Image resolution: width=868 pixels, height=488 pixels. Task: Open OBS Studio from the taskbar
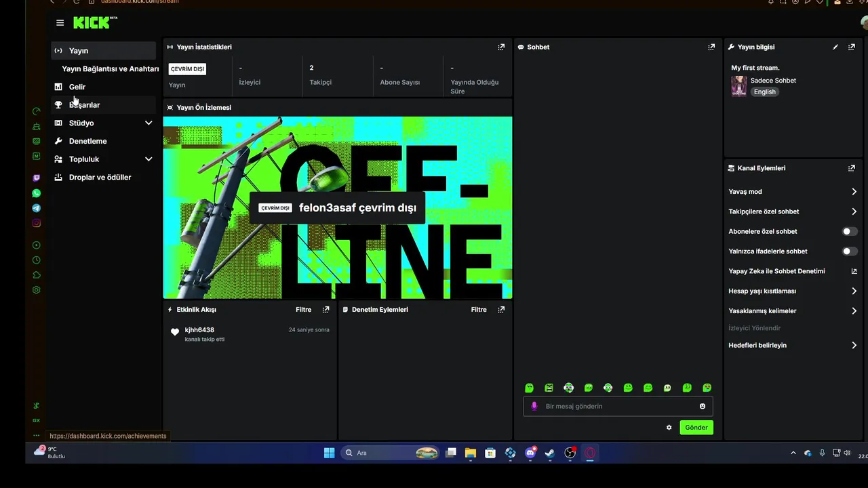pos(570,453)
